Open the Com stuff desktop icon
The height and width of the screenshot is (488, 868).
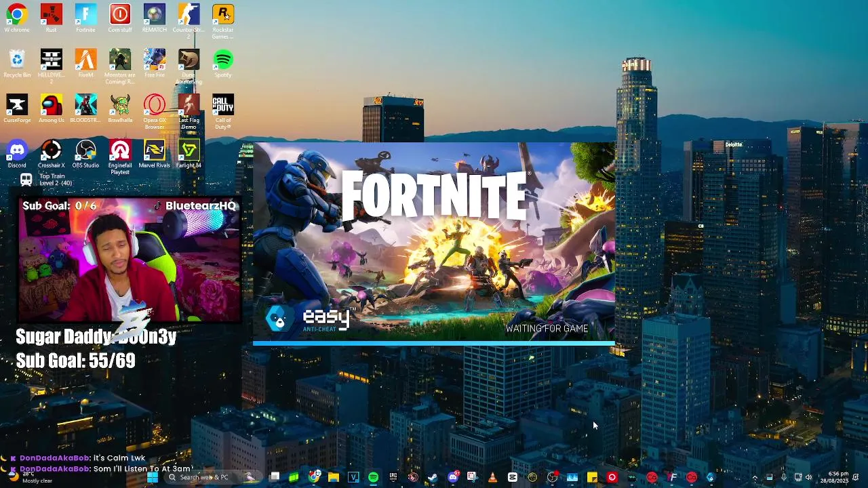click(120, 19)
